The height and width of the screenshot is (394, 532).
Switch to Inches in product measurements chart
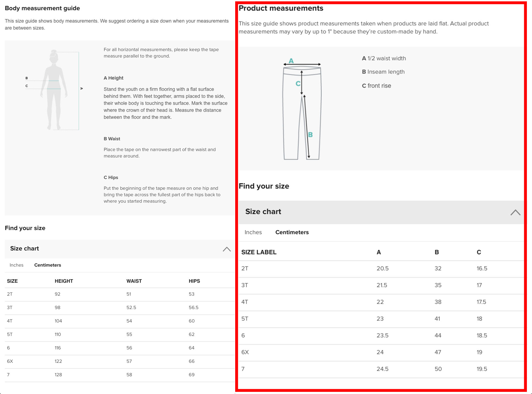tap(253, 232)
